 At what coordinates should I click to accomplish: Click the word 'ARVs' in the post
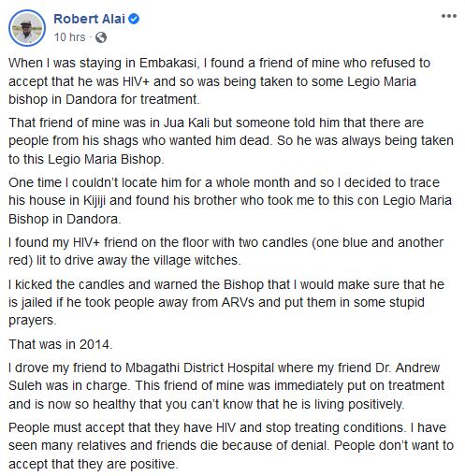coord(238,302)
